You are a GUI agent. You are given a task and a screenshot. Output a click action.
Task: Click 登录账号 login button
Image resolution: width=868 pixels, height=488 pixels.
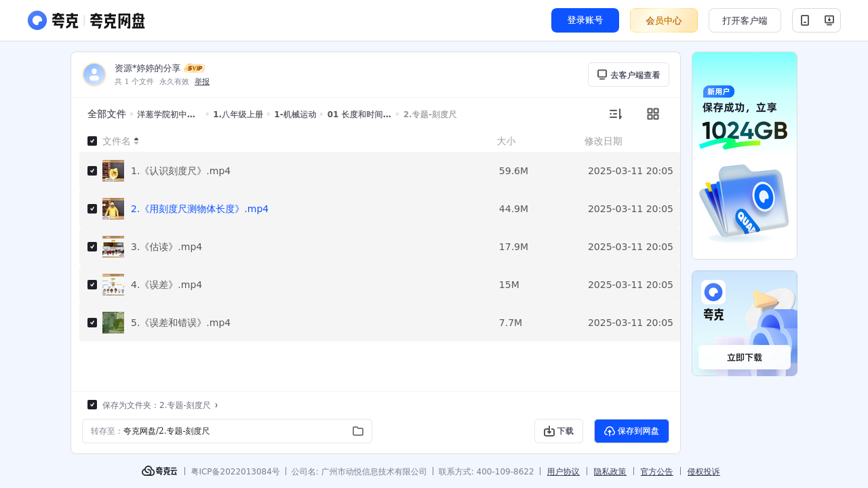coord(585,20)
